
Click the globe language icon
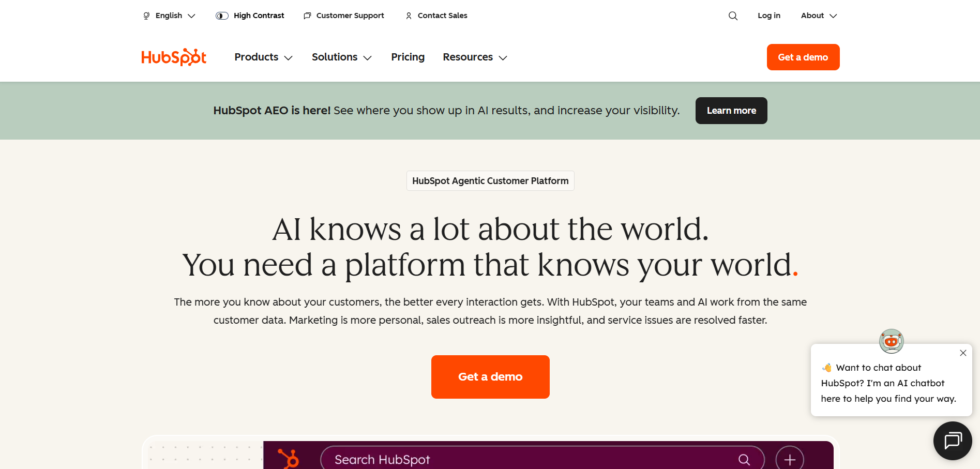coord(146,16)
